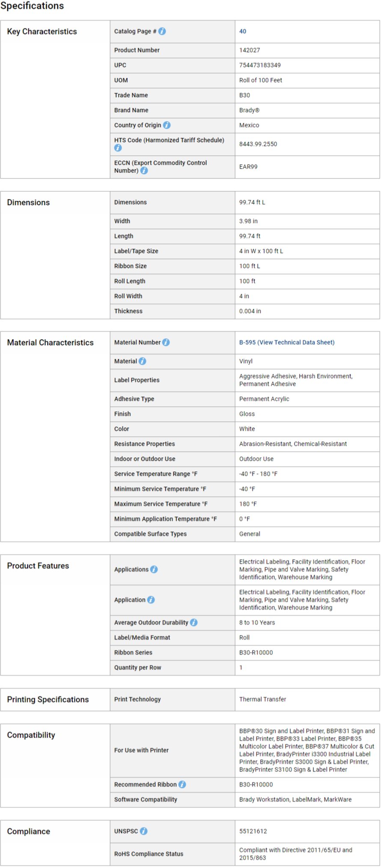381x868 pixels.
Task: Open UNSPSC info icon
Action: [144, 831]
